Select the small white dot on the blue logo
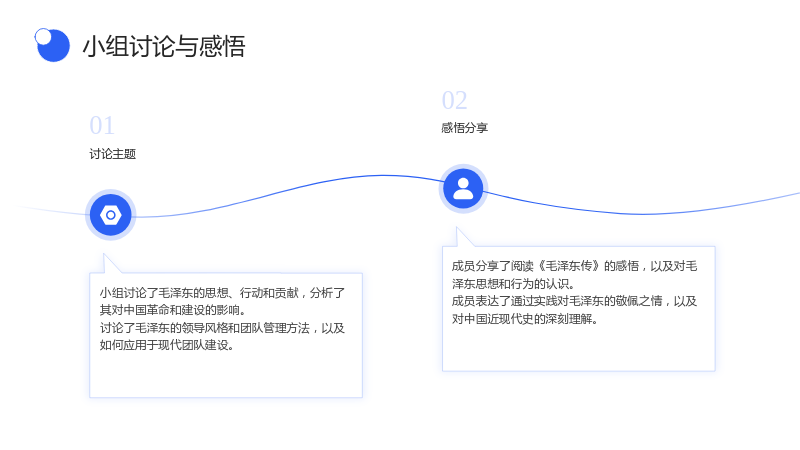Image resolution: width=800 pixels, height=450 pixels. point(43,37)
